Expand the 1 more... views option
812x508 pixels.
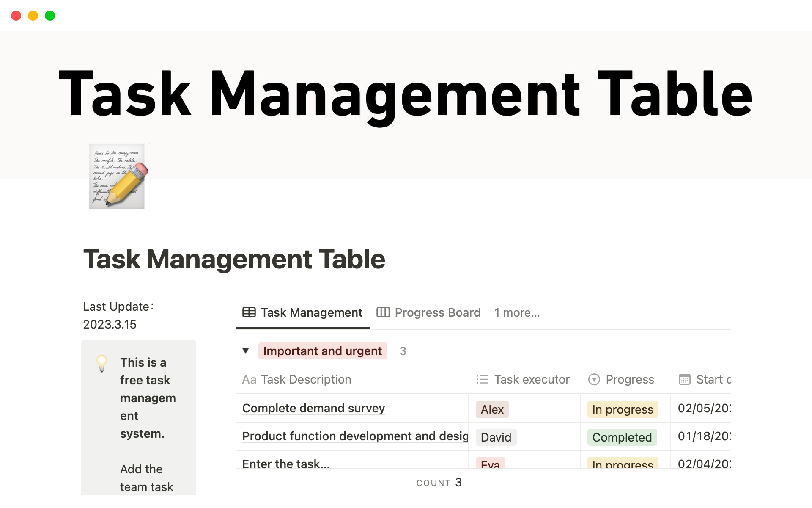coord(516,312)
